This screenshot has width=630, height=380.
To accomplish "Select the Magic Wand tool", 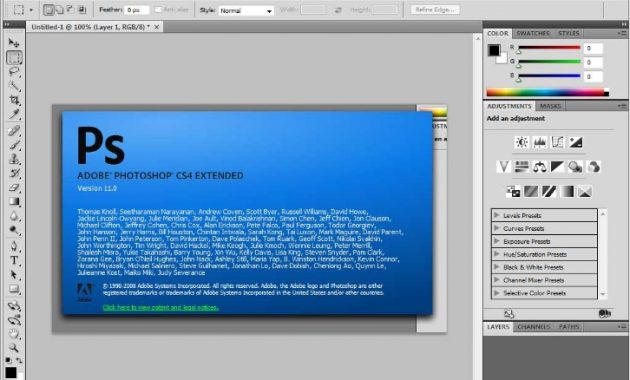I will (x=14, y=86).
